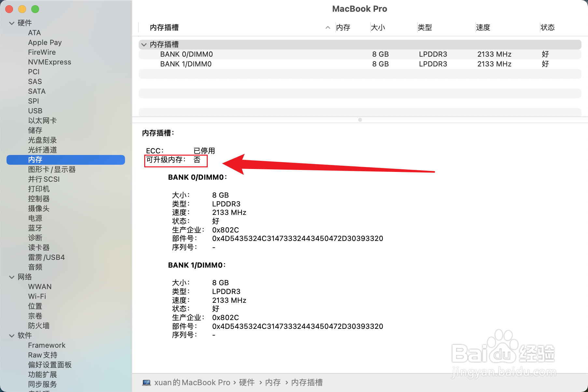588x392 pixels.
Task: Sort by the 大小 column header
Action: [x=378, y=28]
